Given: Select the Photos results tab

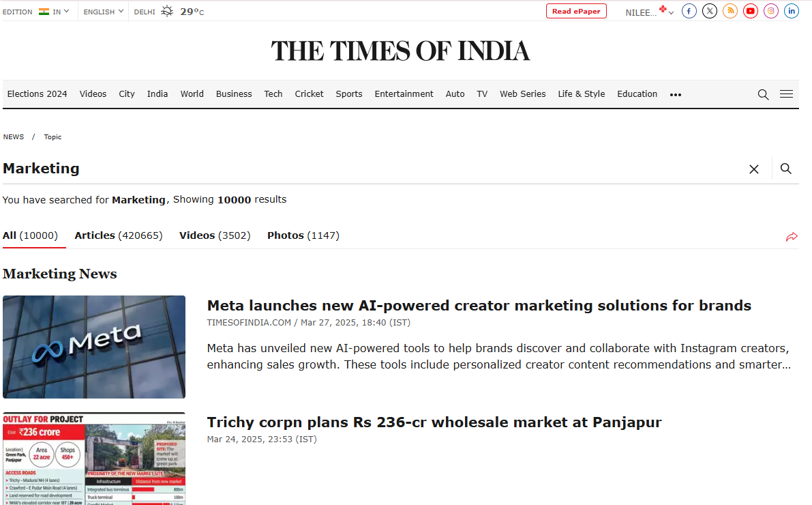Looking at the screenshot, I should (303, 235).
